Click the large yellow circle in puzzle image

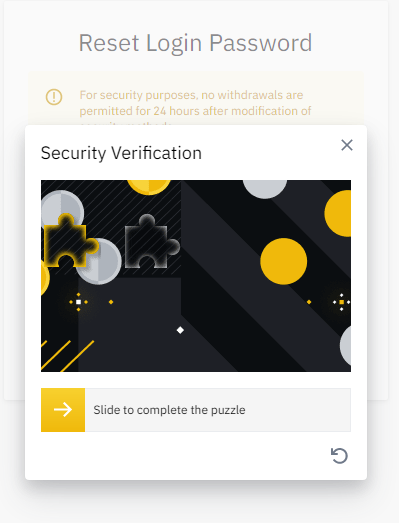[284, 261]
